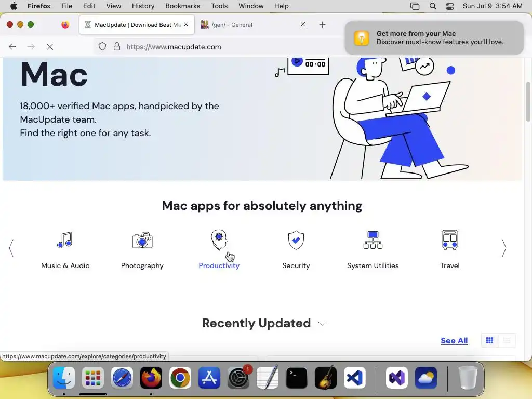Screen dimensions: 532x399
Task: Click the System Utilities category label
Action: click(x=373, y=265)
